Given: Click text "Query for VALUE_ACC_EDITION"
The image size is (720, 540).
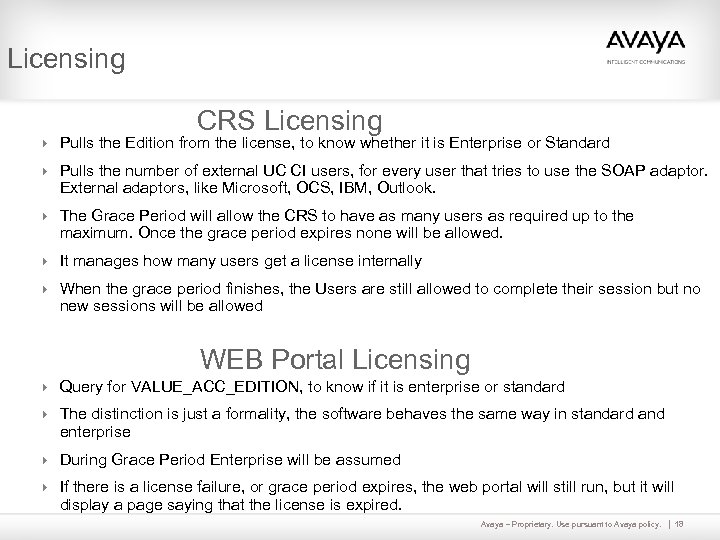Looking at the screenshot, I should (x=181, y=387).
